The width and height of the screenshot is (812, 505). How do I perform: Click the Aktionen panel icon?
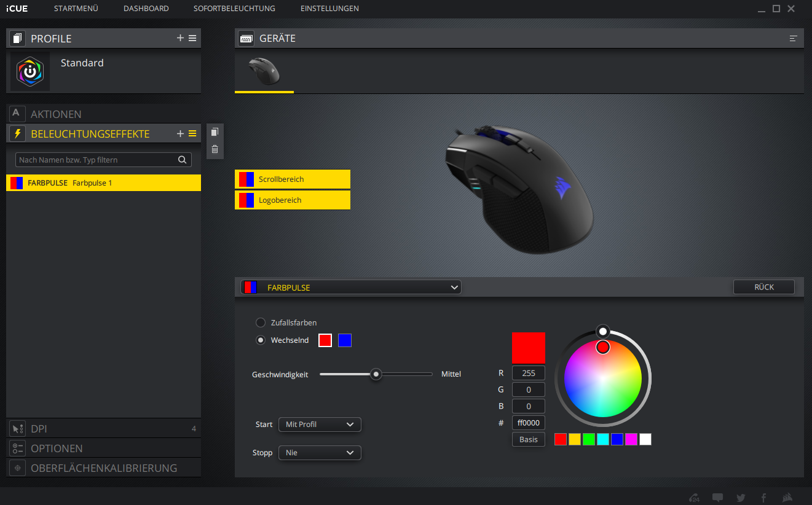point(17,114)
